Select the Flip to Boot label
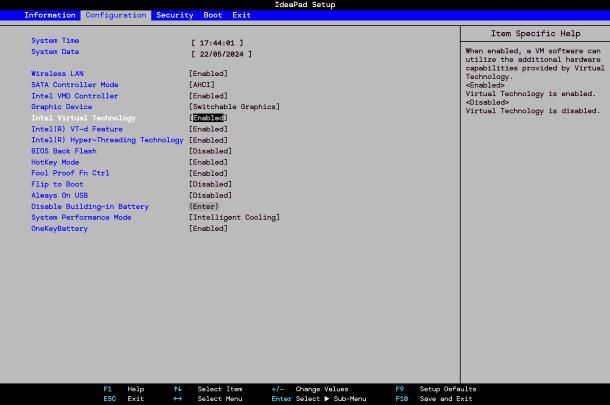Screen dimensions: 610x405 pyautogui.click(x=57, y=184)
